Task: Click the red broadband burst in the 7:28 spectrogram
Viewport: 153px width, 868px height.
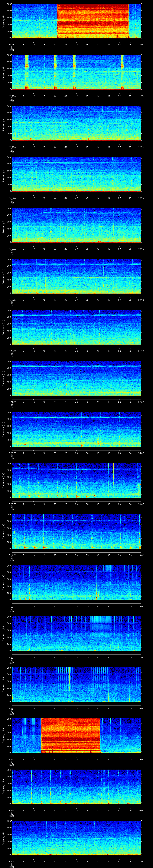Action: tap(71, 736)
